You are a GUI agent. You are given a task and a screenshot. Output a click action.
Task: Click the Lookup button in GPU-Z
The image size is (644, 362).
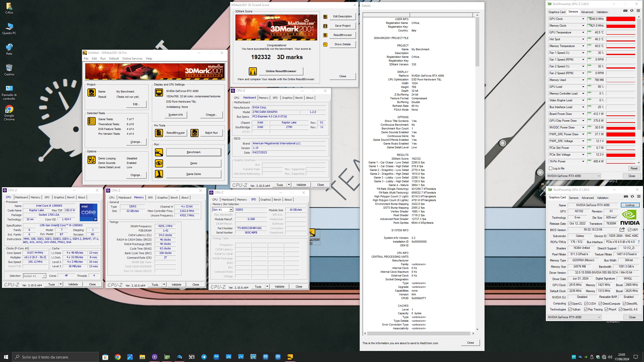pos(630,205)
